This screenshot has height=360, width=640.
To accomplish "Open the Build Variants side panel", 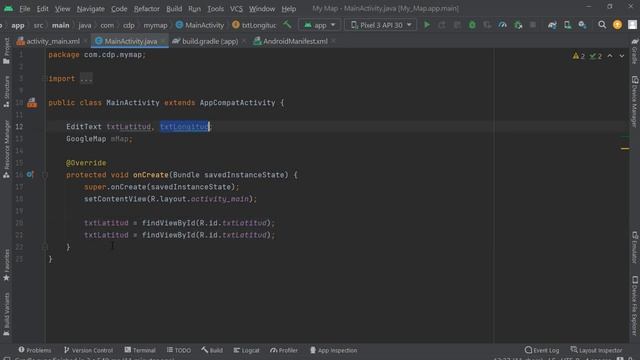I will click(x=6, y=314).
